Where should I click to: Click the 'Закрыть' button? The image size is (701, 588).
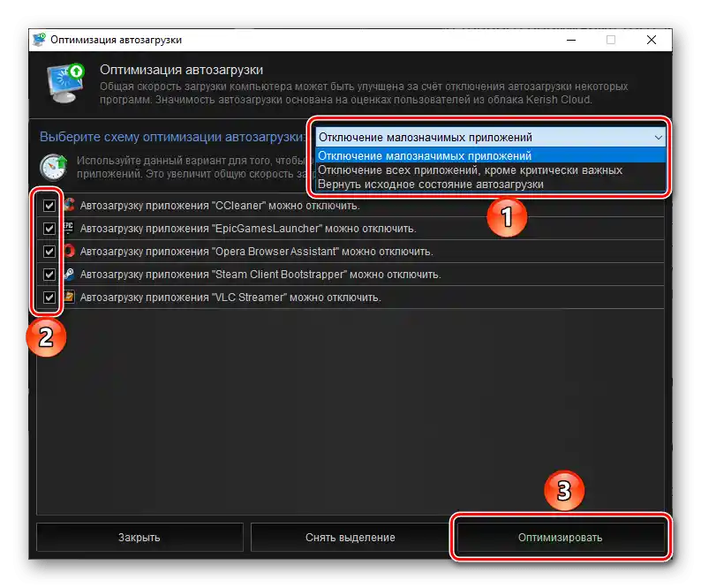point(139,538)
